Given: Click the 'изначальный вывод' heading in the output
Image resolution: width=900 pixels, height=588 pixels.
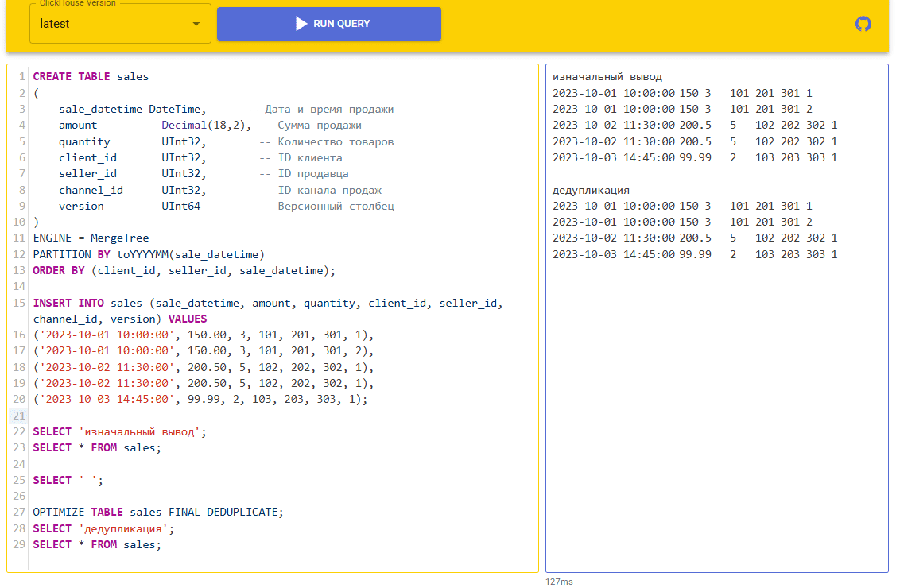Looking at the screenshot, I should (x=607, y=77).
